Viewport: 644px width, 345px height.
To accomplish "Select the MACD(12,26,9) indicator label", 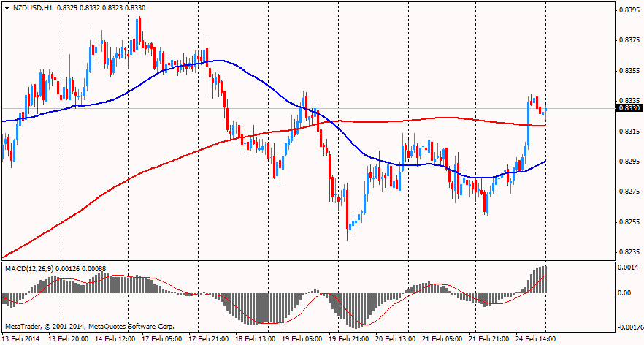I will click(29, 268).
